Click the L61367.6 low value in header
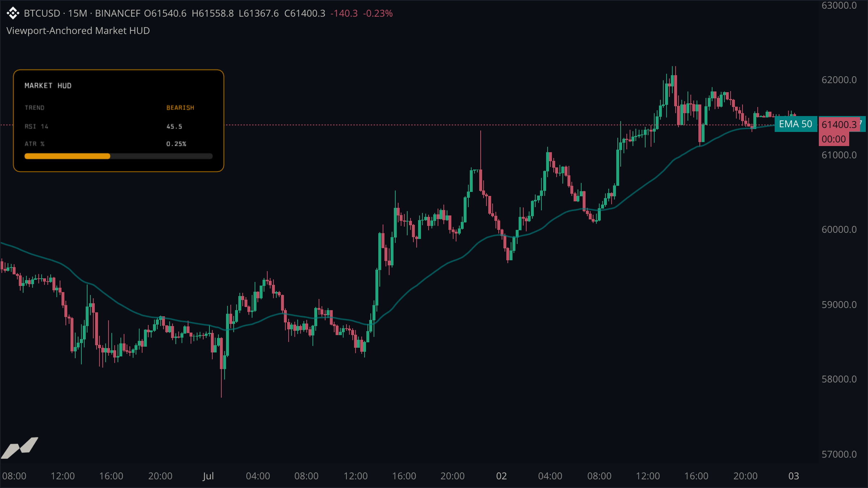 click(259, 13)
